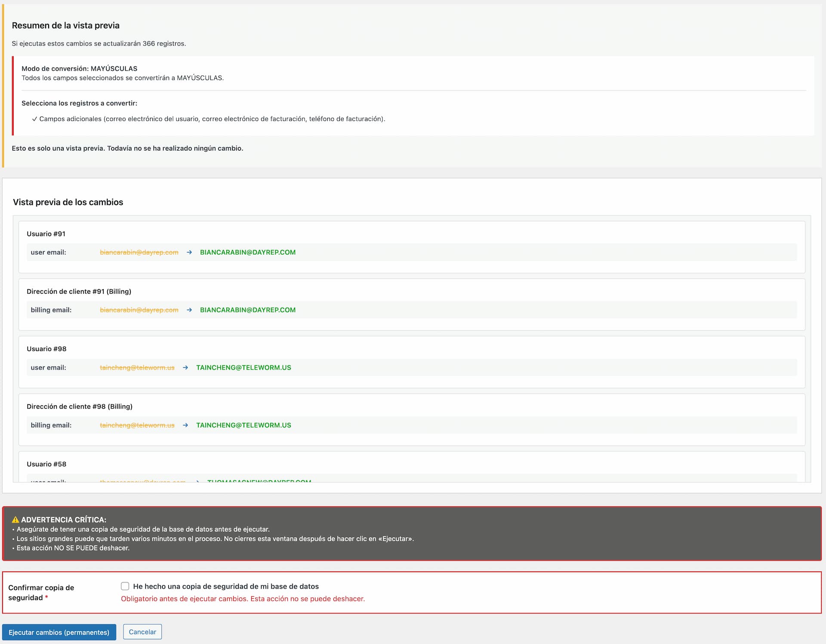826x644 pixels.
Task: Check the database backup confirmation checkbox
Action: tap(125, 586)
